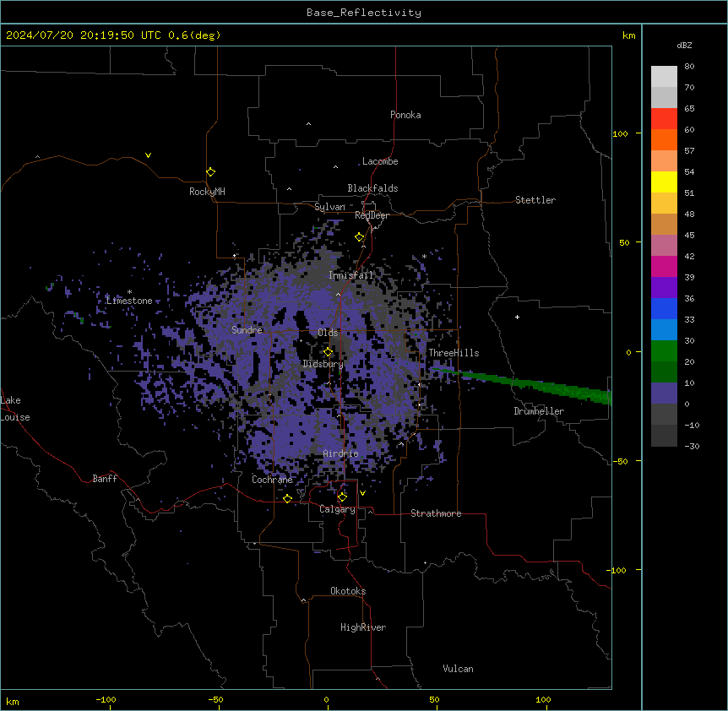Viewport: 728px width, 711px height.
Task: Click the Cochrane town label
Action: point(272,480)
